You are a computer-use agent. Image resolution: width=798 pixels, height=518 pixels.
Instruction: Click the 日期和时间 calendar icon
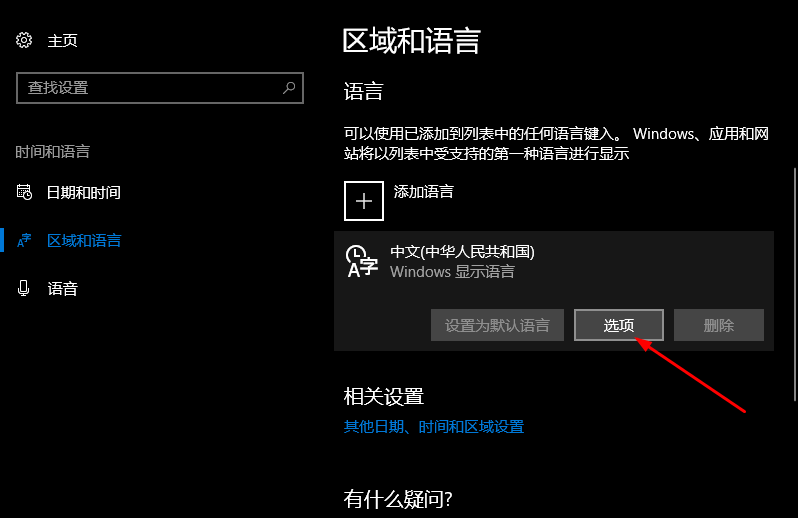[x=24, y=192]
